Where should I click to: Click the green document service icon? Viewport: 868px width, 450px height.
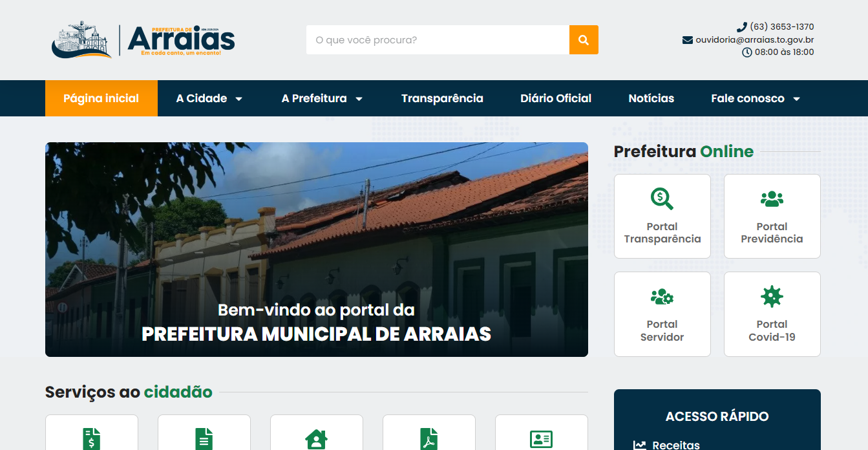pos(204,440)
